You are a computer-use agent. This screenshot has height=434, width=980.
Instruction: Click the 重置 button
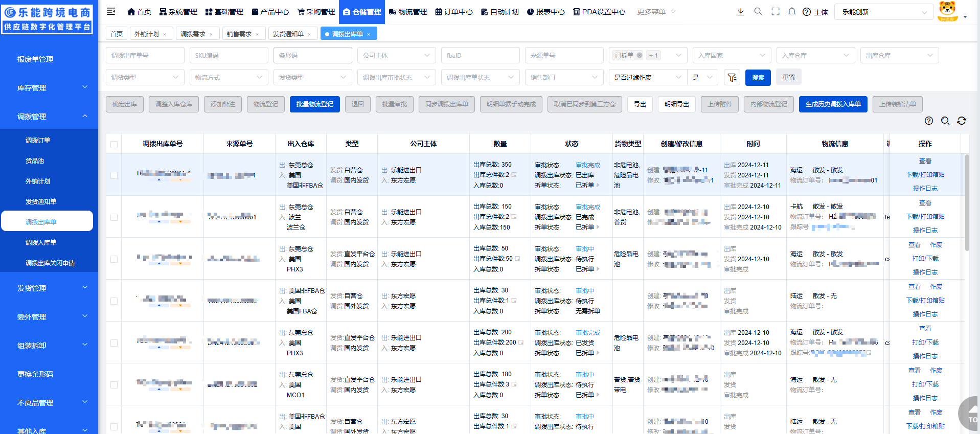[x=789, y=77]
